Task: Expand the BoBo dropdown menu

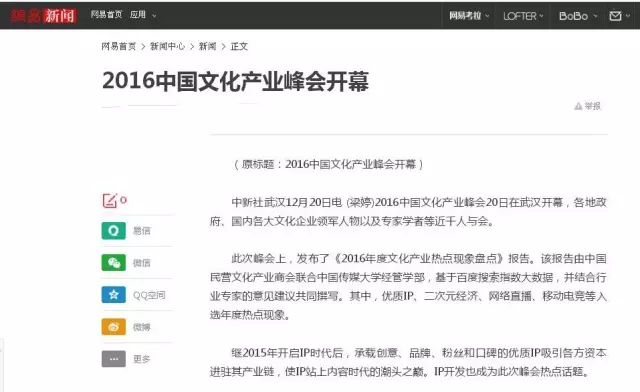Action: [x=578, y=16]
